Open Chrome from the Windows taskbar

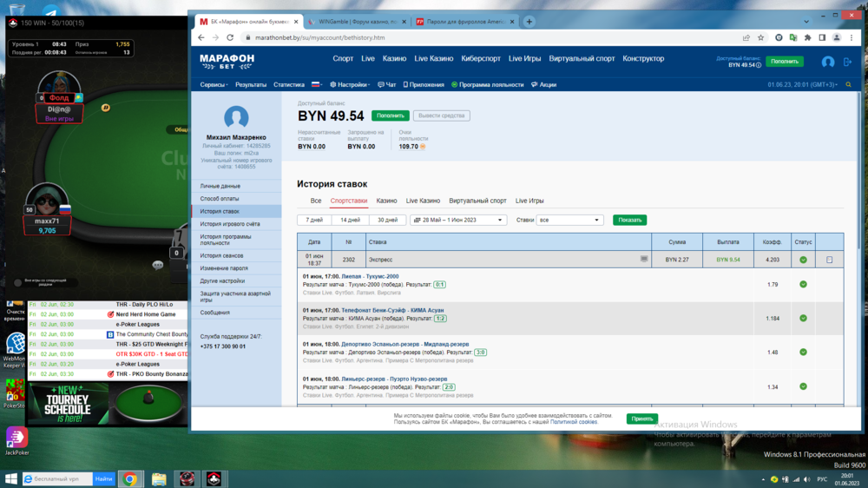129,478
